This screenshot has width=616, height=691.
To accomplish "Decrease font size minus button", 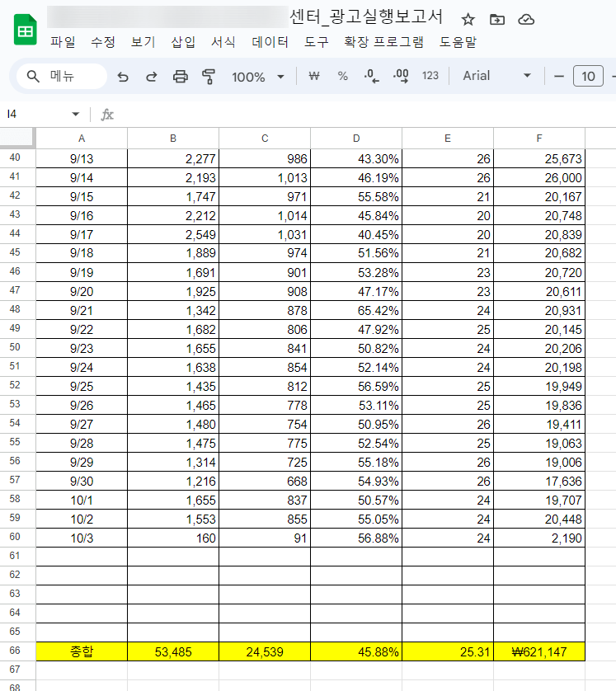I will coord(559,77).
